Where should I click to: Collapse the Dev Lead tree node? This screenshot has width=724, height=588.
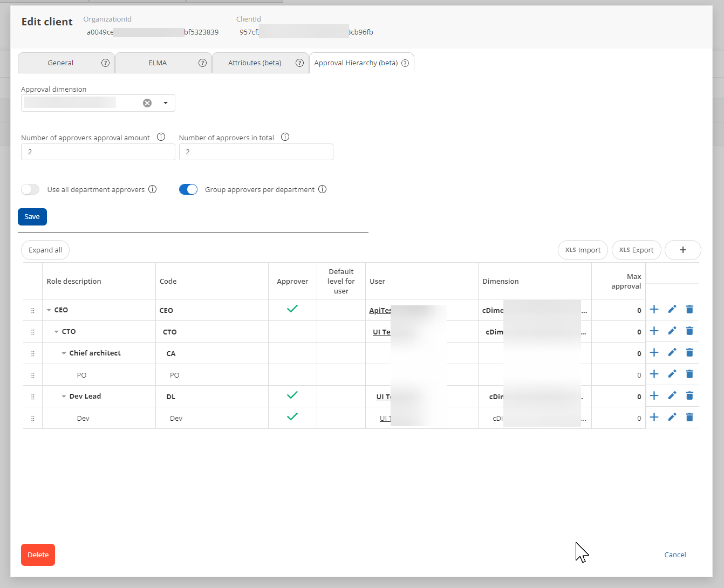(x=64, y=396)
